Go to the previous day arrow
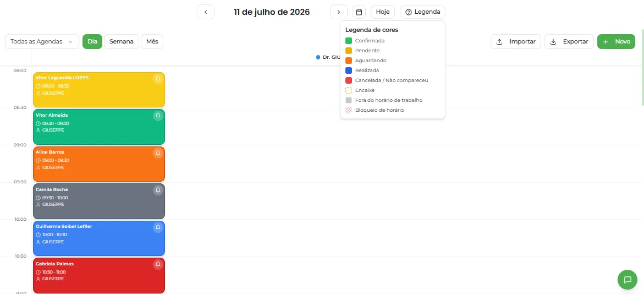This screenshot has width=644, height=294. pos(206,12)
